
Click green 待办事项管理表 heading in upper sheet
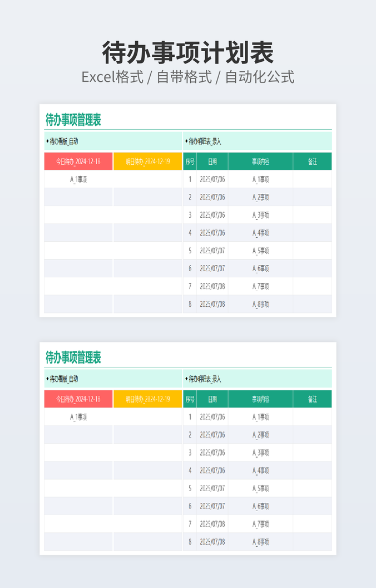pyautogui.click(x=73, y=120)
